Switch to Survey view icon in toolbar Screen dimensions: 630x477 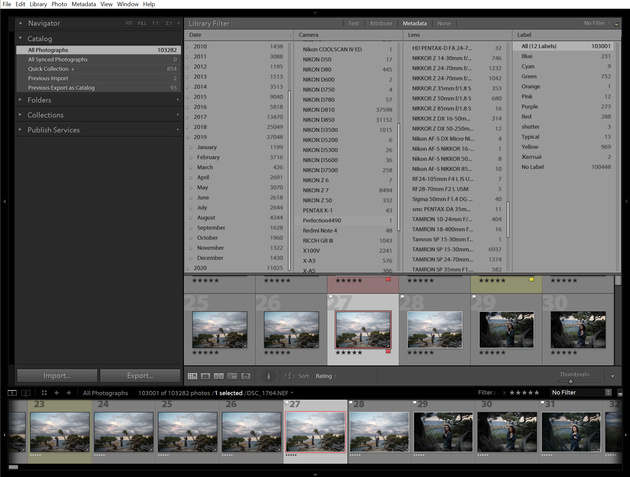232,376
